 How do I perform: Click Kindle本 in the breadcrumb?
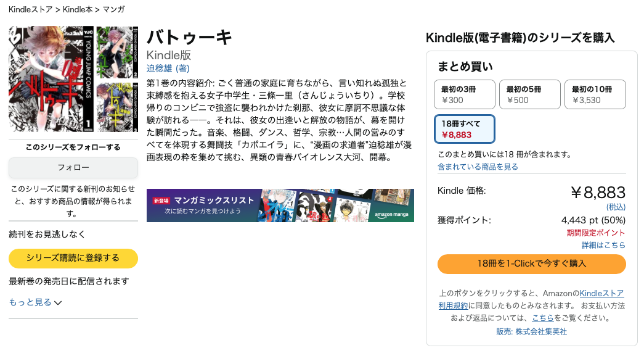coord(78,9)
